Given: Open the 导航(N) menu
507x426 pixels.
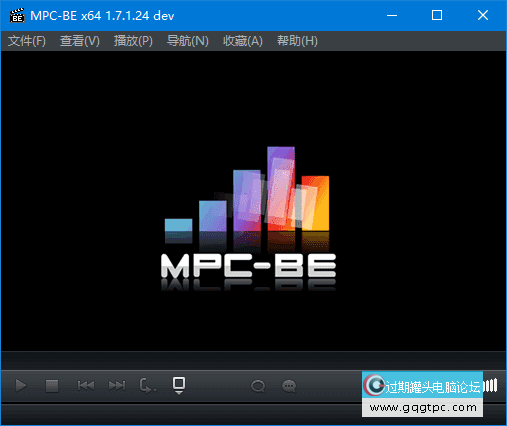Looking at the screenshot, I should click(x=188, y=41).
